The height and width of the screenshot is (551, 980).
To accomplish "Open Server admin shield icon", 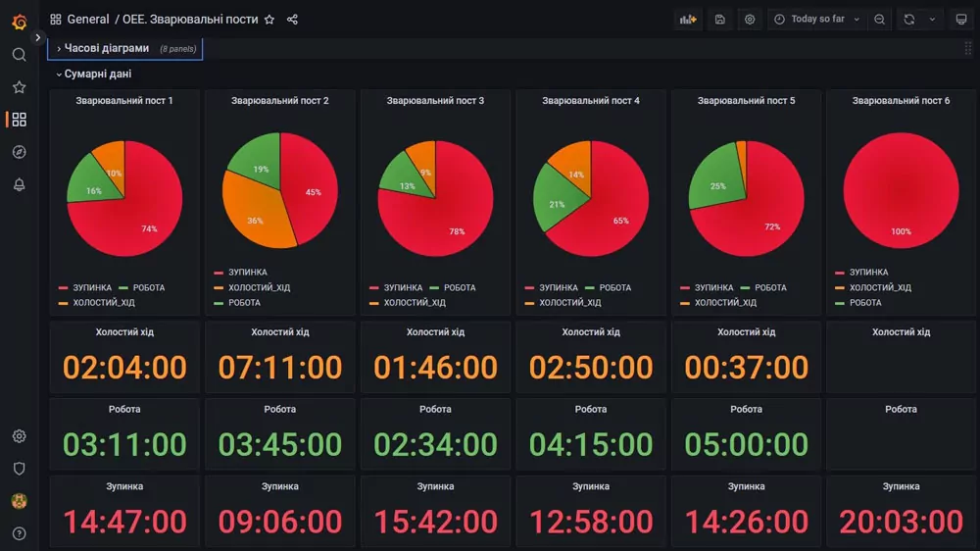I will [x=20, y=469].
